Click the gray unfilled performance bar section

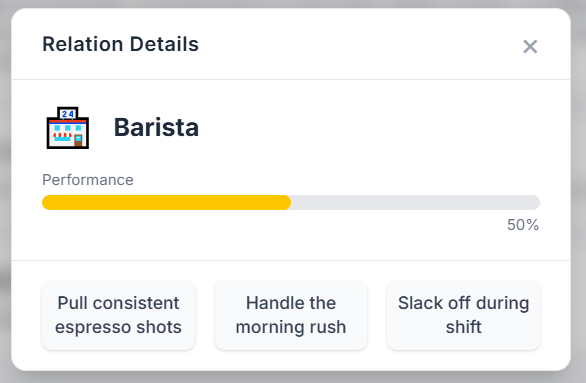click(x=415, y=203)
